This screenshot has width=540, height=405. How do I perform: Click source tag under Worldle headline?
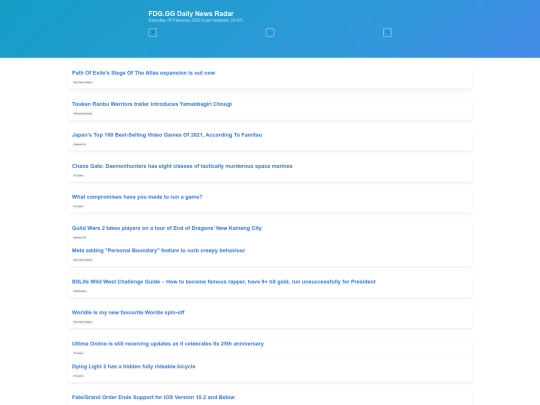point(83,322)
